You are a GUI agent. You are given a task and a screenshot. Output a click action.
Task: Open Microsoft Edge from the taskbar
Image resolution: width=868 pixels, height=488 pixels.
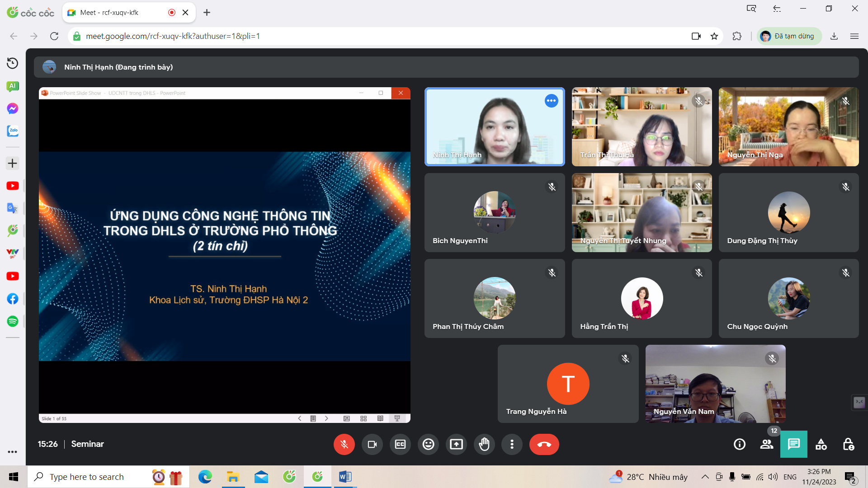[x=205, y=477]
